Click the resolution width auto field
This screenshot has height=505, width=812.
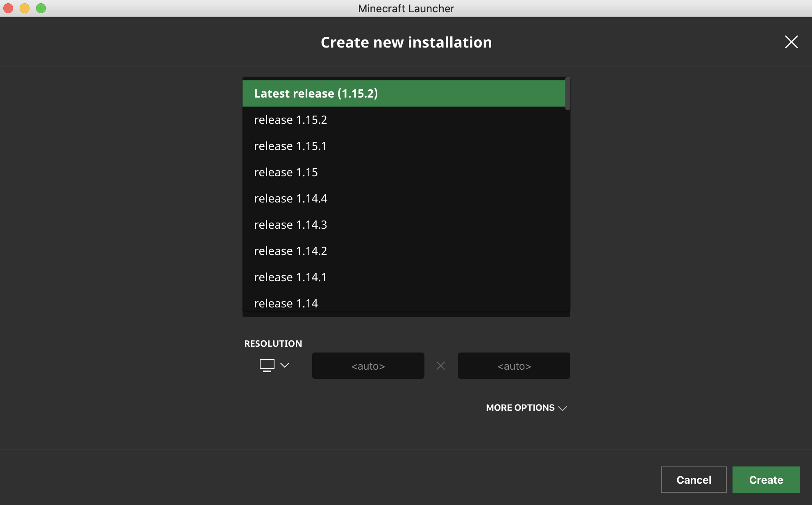368,366
